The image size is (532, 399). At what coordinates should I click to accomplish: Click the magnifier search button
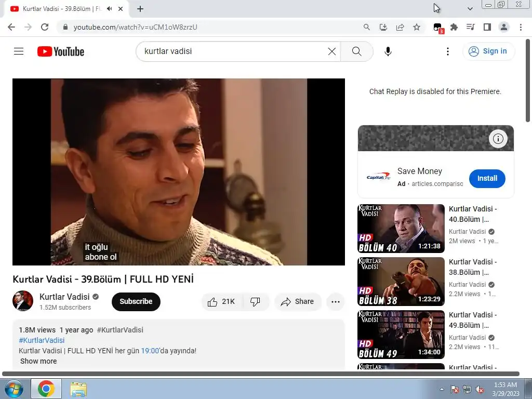coord(356,51)
